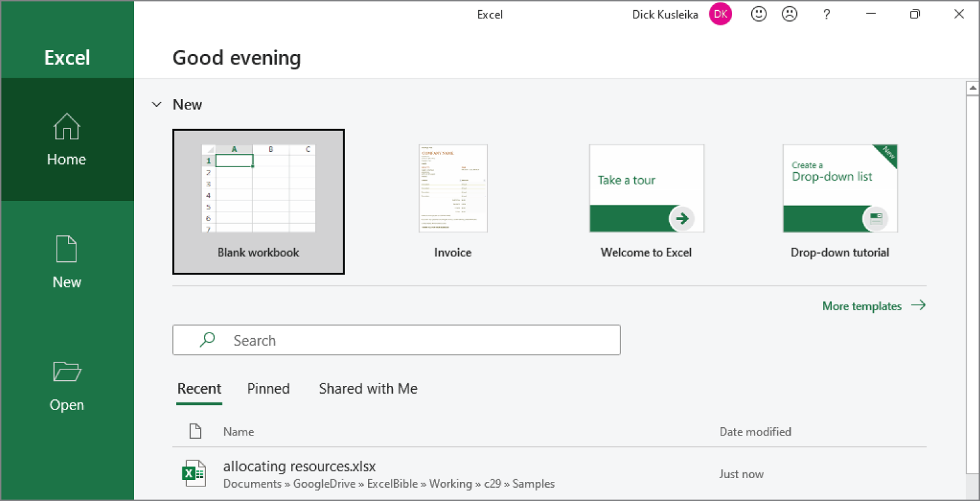
Task: Click the search magnifier icon
Action: pos(207,340)
